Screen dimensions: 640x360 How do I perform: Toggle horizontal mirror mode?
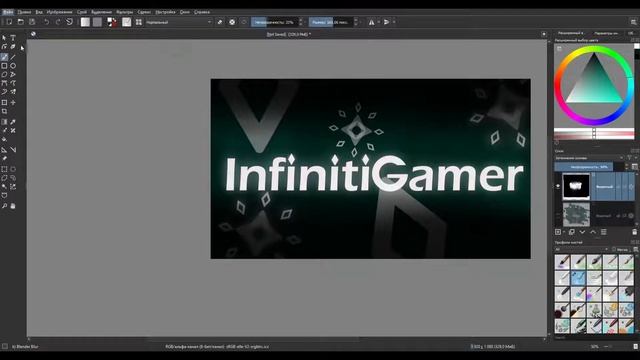click(371, 22)
